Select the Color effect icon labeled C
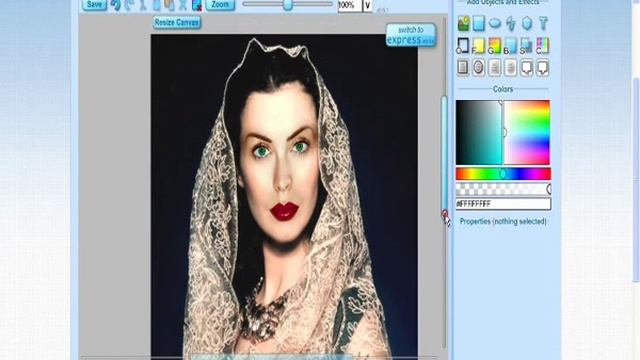The height and width of the screenshot is (360, 640). [x=542, y=46]
